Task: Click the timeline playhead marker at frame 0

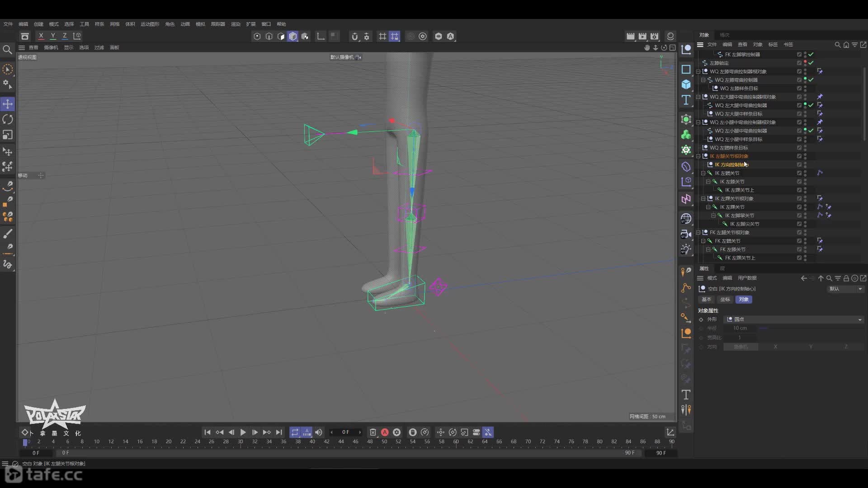Action: (25, 442)
